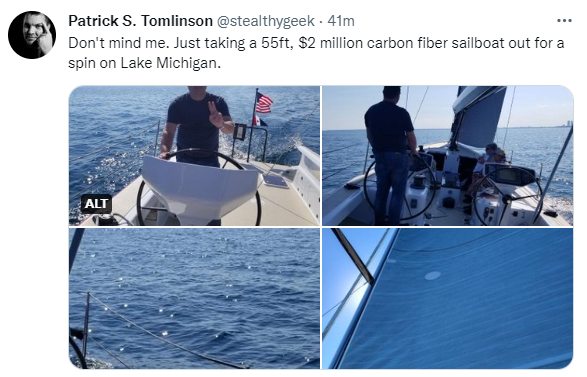Open Patrick S. Tomlinson's profile avatar
This screenshot has height=377, width=587.
tap(32, 35)
